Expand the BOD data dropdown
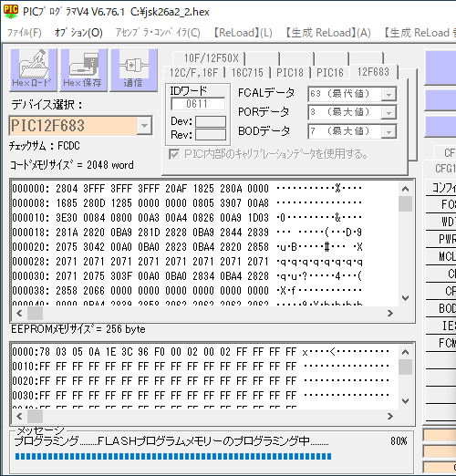Viewport: 456px width, 476px height. (x=389, y=132)
